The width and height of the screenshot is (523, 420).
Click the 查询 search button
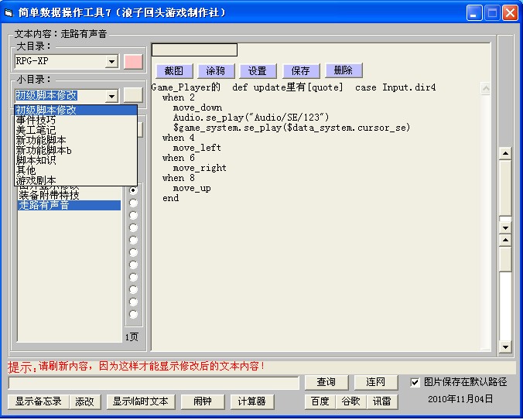point(326,382)
